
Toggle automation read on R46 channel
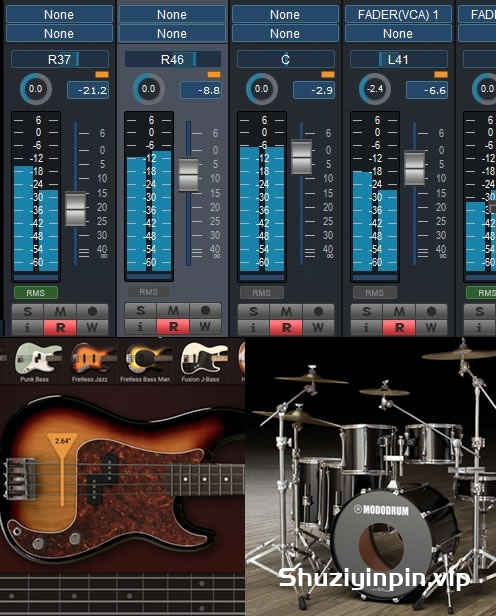pos(173,326)
